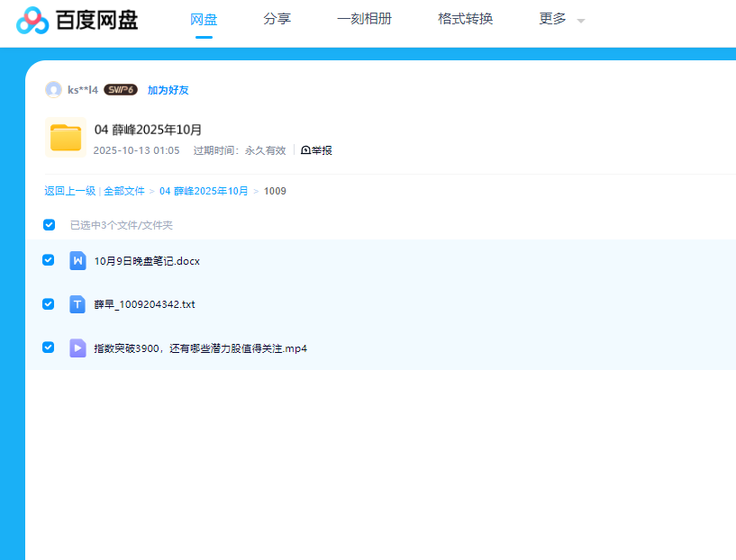Untick the 指数突破3900 mp4 file checkbox

[49, 347]
